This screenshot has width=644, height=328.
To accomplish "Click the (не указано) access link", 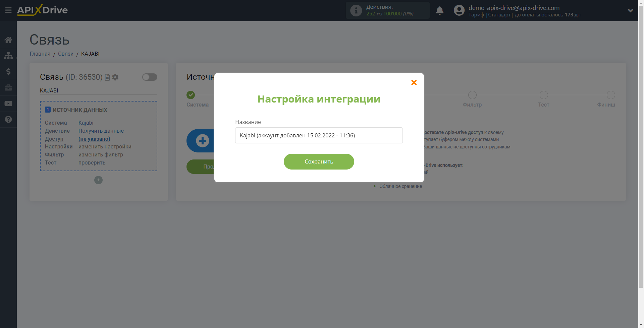I will pos(94,139).
